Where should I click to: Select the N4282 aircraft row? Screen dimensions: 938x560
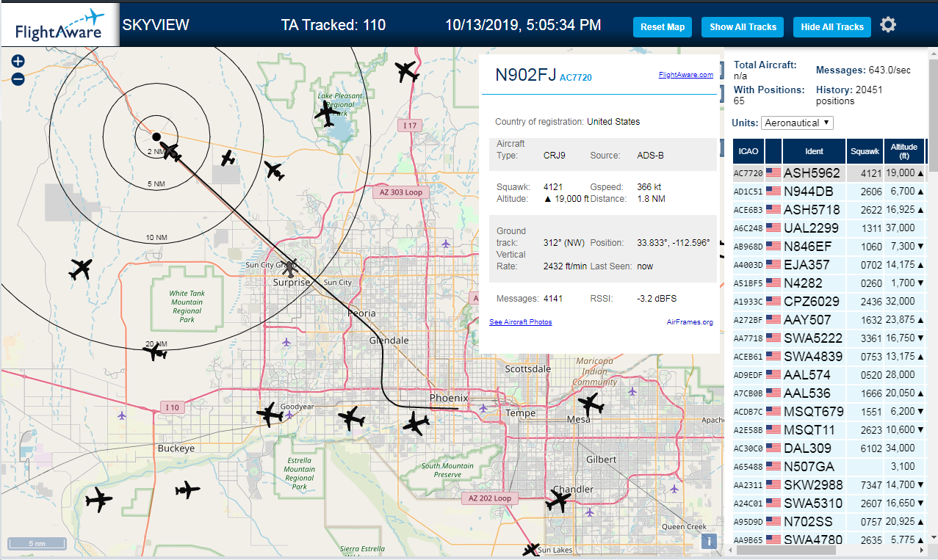coord(829,283)
